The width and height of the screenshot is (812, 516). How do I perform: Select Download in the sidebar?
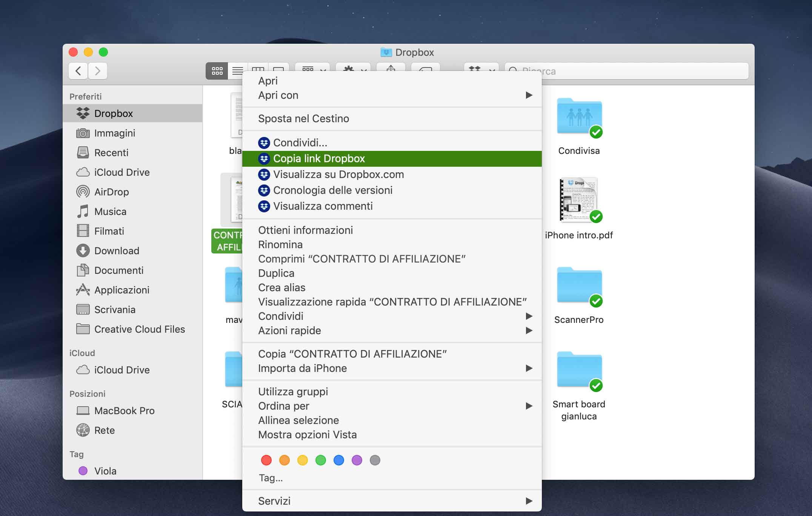(x=116, y=251)
